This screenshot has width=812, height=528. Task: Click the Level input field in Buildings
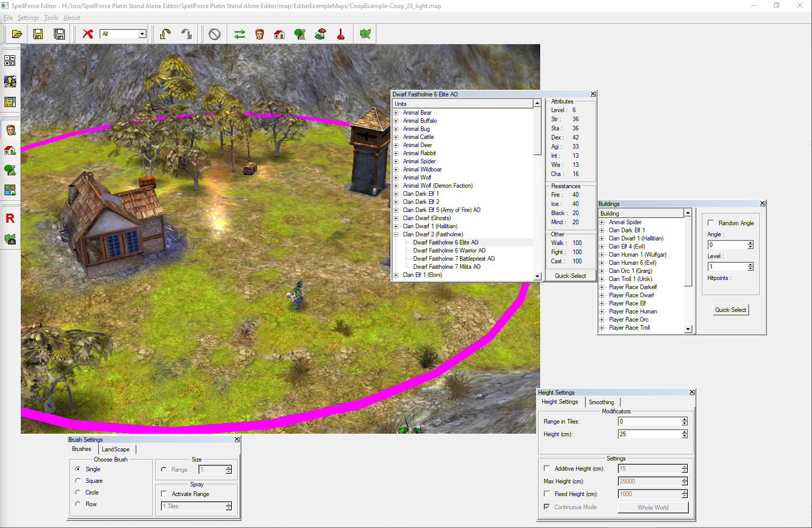pos(727,267)
